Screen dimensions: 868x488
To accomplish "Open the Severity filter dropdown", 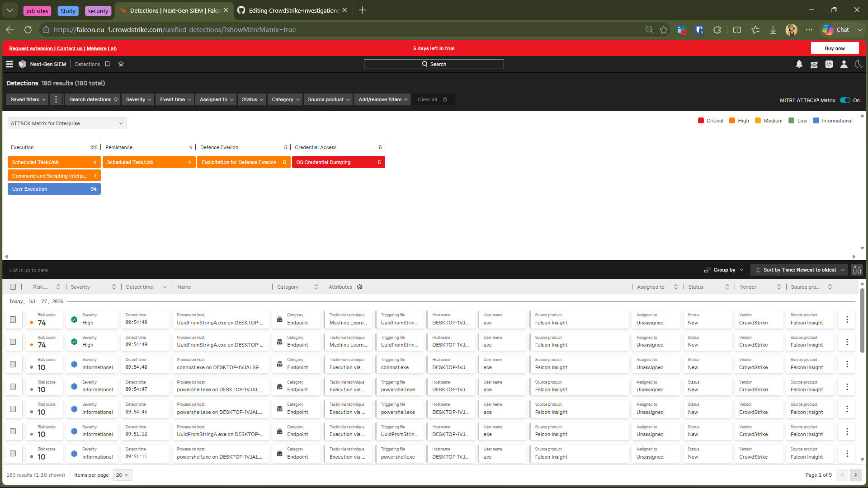I will [138, 99].
